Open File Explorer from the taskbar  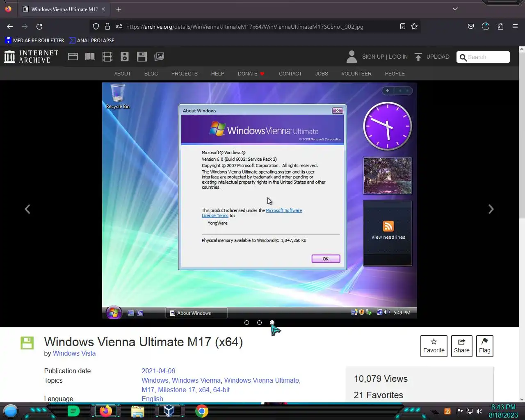tap(138, 411)
